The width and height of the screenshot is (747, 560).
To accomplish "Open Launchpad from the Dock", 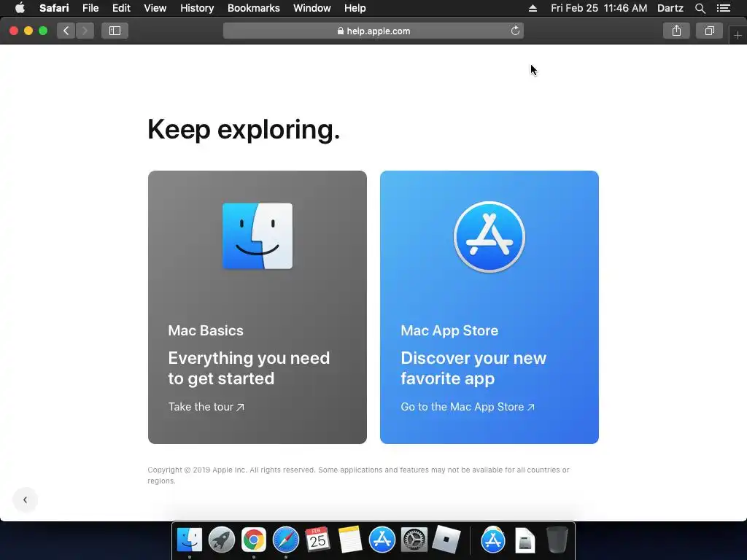I will click(222, 540).
